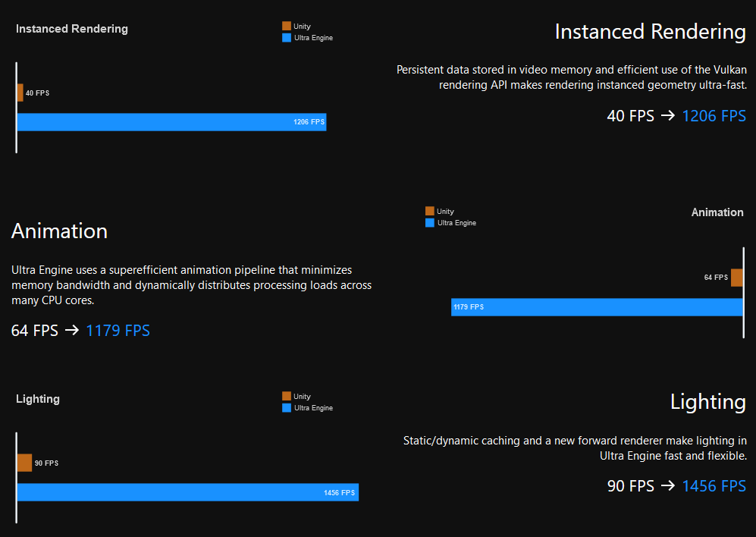The width and height of the screenshot is (756, 537).
Task: Click the 1179 FPS Ultra Engine bar
Action: [x=597, y=307]
